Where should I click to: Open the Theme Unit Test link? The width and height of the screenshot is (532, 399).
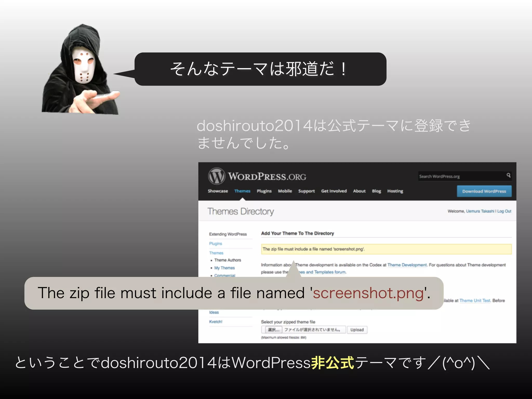coord(475,301)
